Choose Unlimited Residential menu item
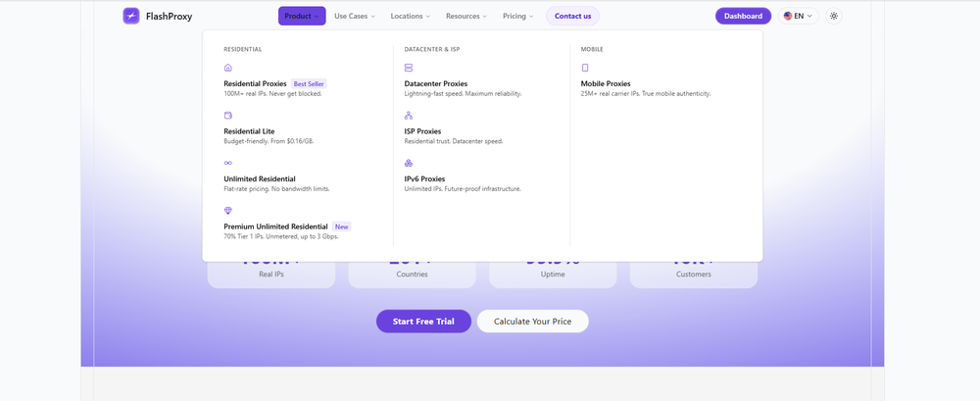The image size is (980, 401). (260, 178)
